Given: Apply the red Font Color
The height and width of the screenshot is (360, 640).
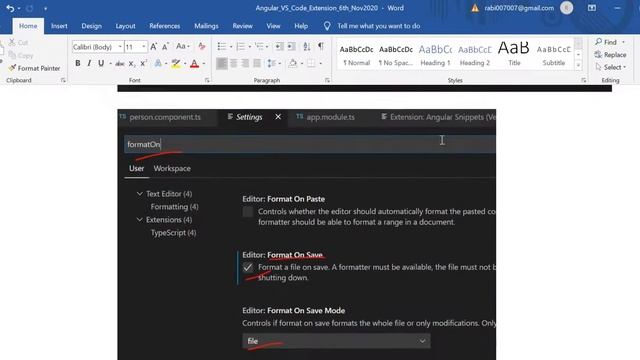Looking at the screenshot, I should point(195,64).
